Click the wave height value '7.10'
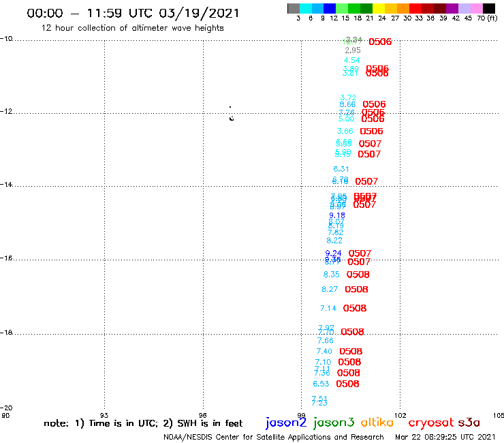Screen dimensions: 504x443 click(x=323, y=362)
